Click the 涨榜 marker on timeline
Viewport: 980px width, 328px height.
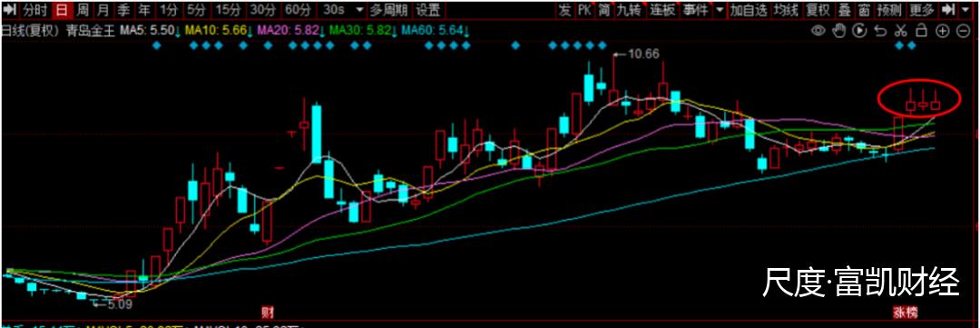click(x=905, y=311)
